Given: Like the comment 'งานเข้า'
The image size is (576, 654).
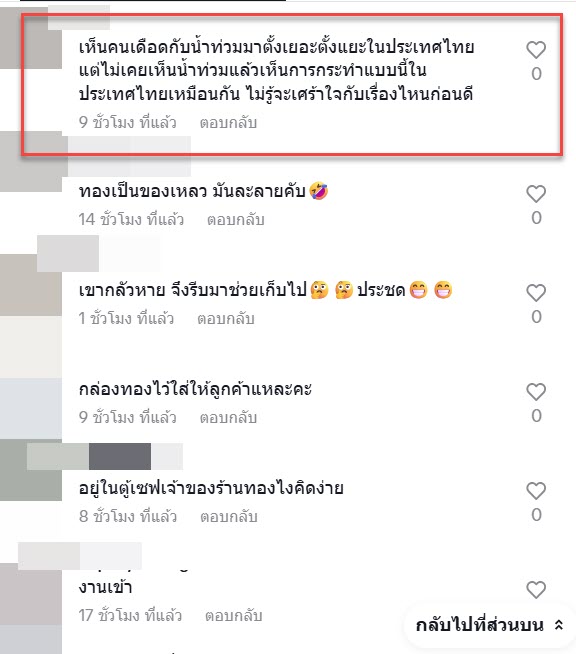Looking at the screenshot, I should click(x=536, y=590).
